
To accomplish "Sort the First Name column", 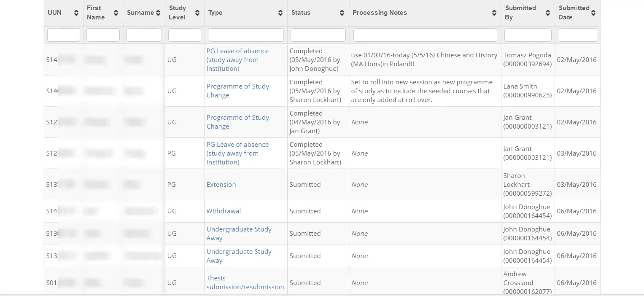I will click(x=116, y=13).
